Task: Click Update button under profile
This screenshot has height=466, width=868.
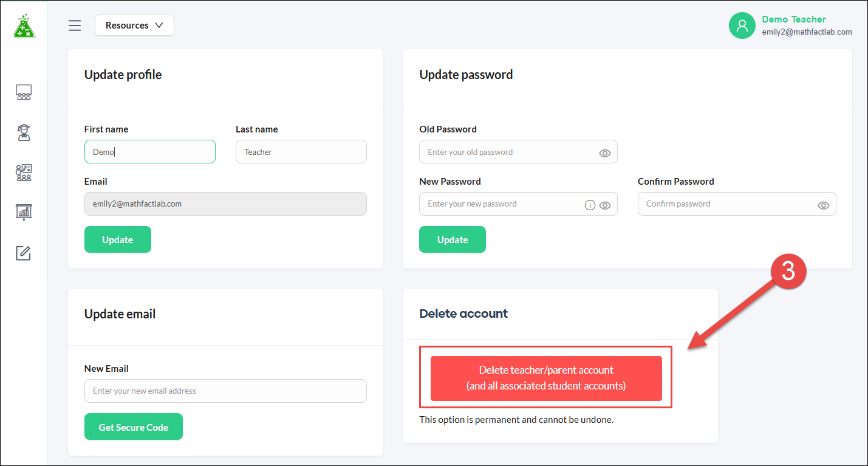Action: 118,239
